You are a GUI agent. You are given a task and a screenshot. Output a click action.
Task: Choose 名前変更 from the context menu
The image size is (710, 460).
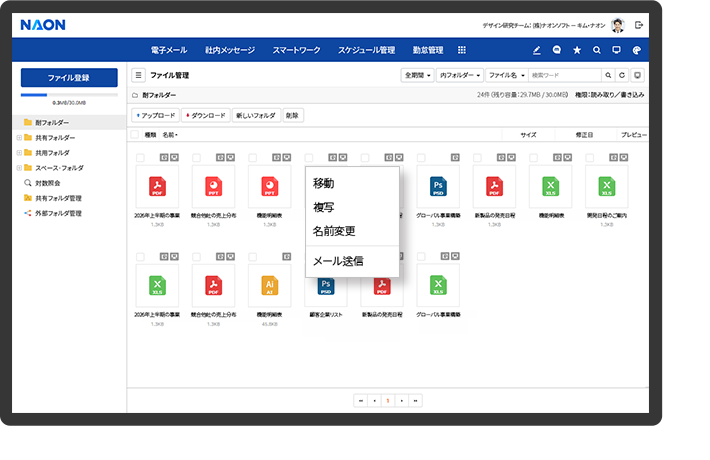click(x=334, y=230)
